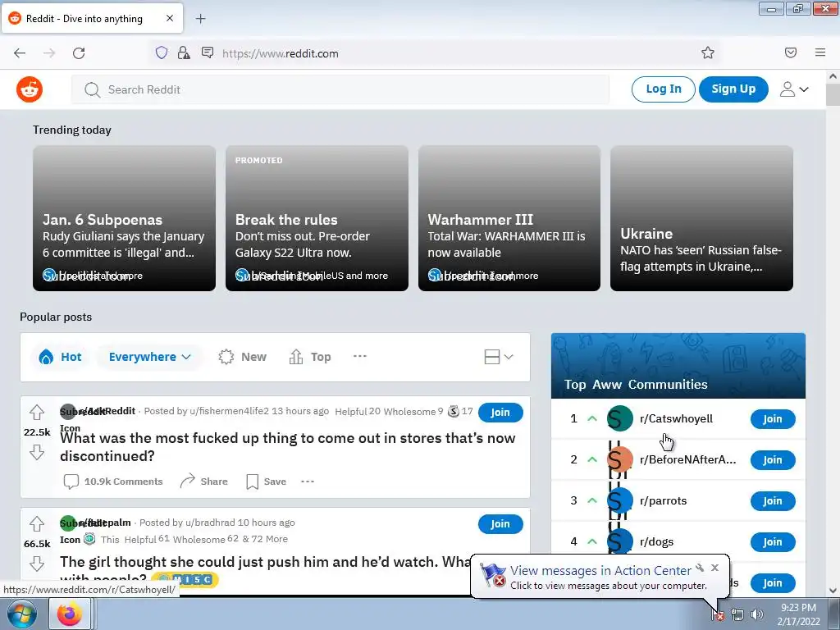Open the r/parrots community avatar

[620, 501]
